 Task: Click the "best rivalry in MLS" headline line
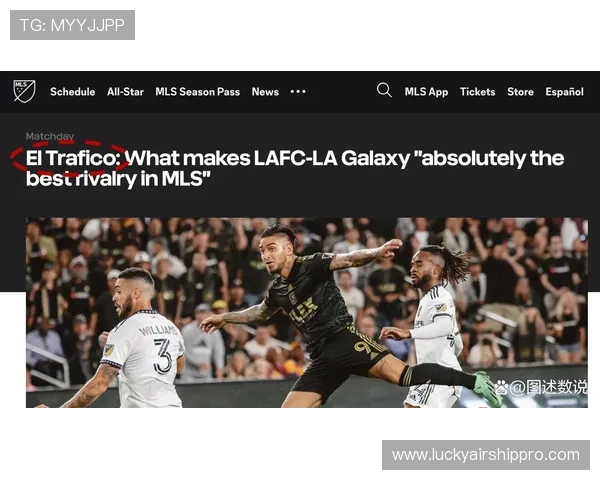coord(118,179)
